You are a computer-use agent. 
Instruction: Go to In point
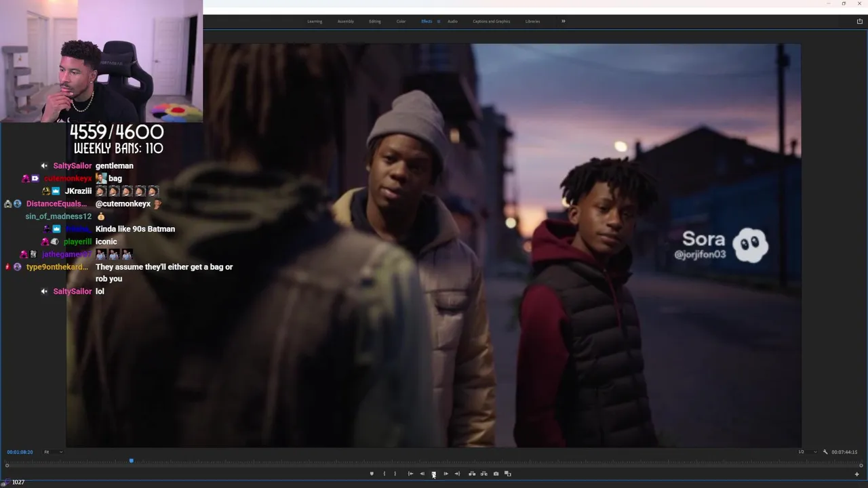(x=410, y=474)
